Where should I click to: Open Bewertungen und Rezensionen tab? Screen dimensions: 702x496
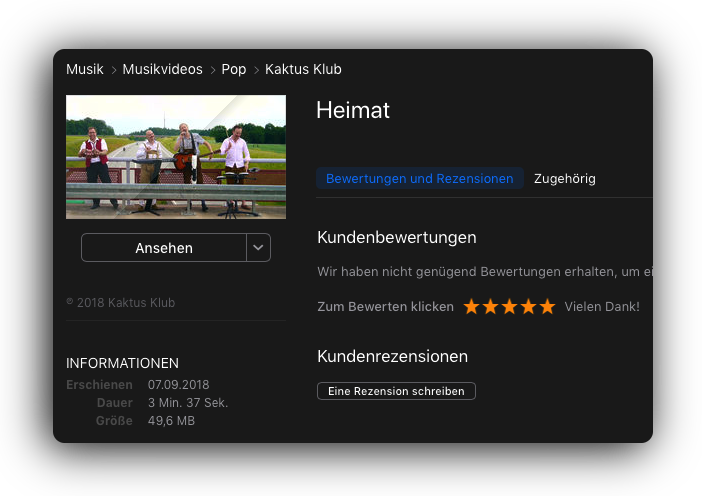(x=419, y=178)
